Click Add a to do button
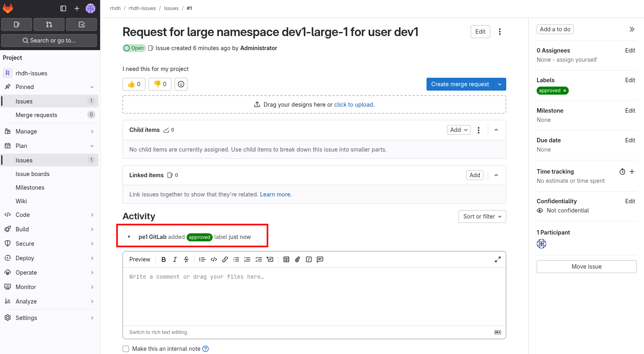 [x=555, y=29]
